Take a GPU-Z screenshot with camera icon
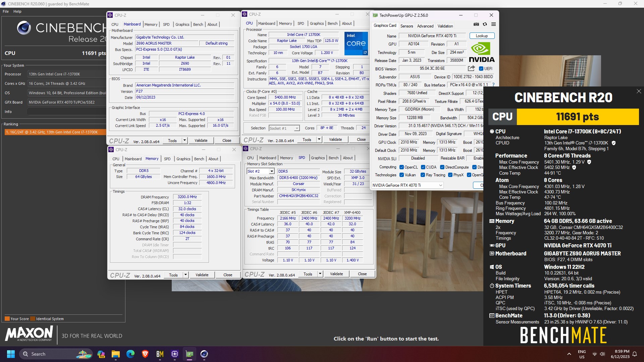 (x=476, y=24)
